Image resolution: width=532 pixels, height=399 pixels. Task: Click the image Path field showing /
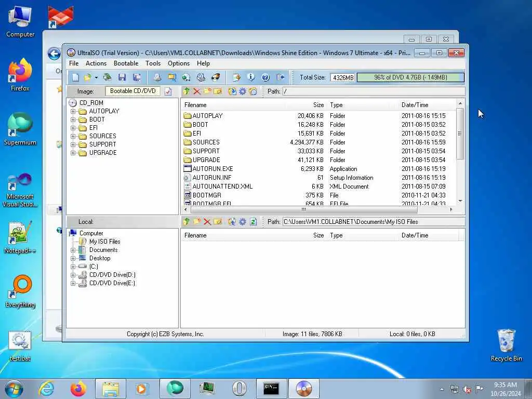pos(374,91)
